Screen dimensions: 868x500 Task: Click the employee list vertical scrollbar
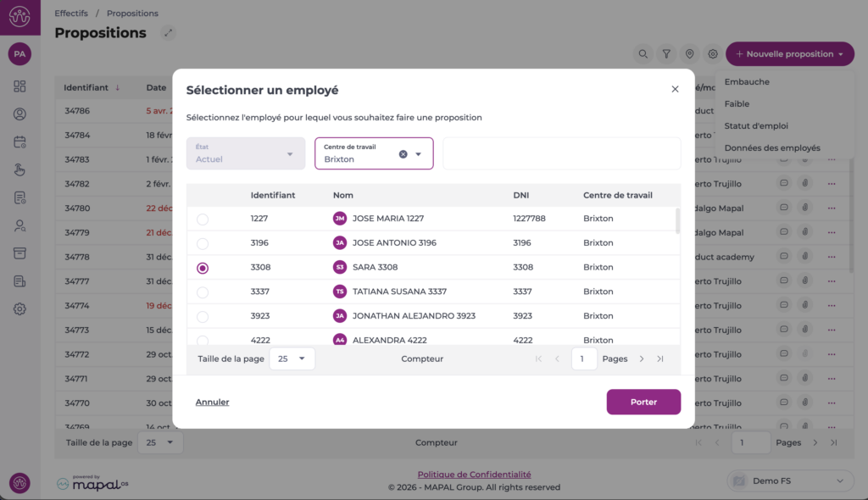(x=676, y=220)
